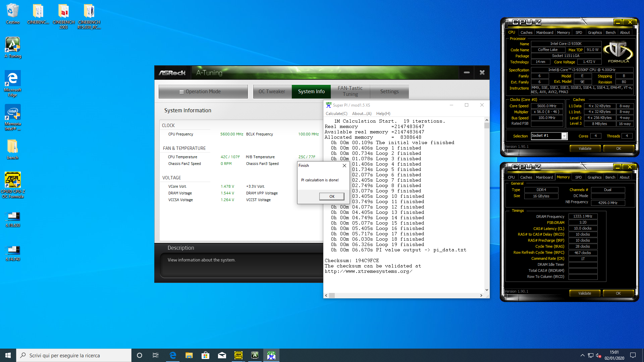The image size is (644, 362).
Task: Show hidden tray icons chevron
Action: [x=582, y=355]
